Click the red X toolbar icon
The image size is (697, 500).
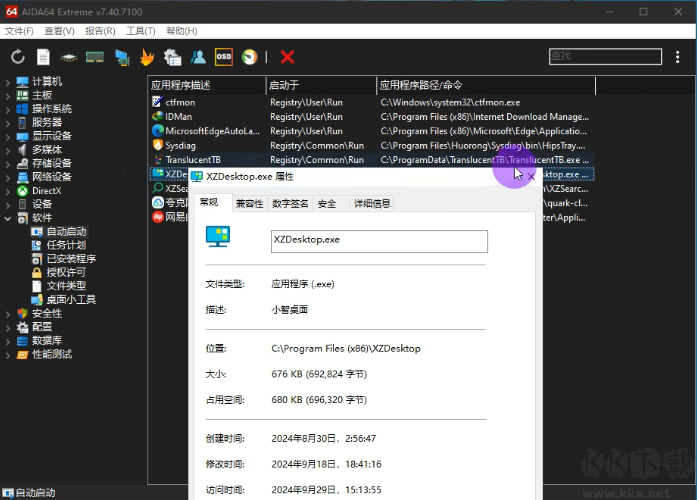[288, 57]
